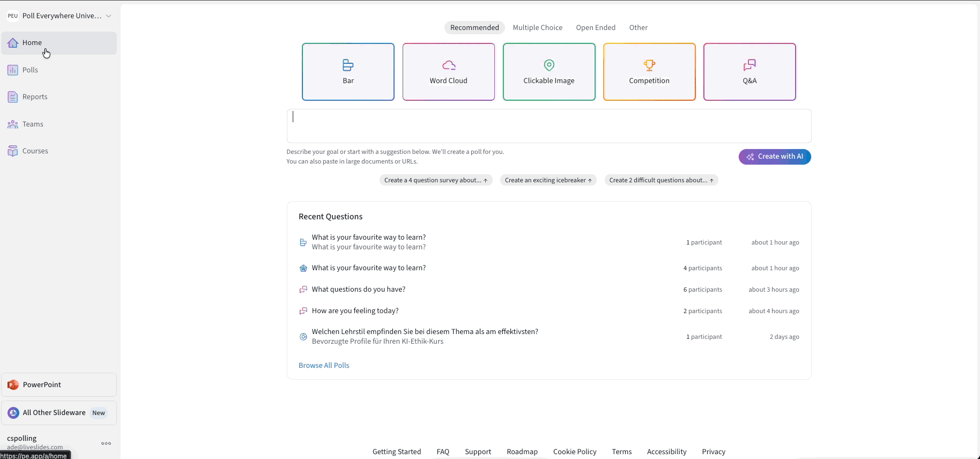Switch to the Open Ended tab

[596, 28]
